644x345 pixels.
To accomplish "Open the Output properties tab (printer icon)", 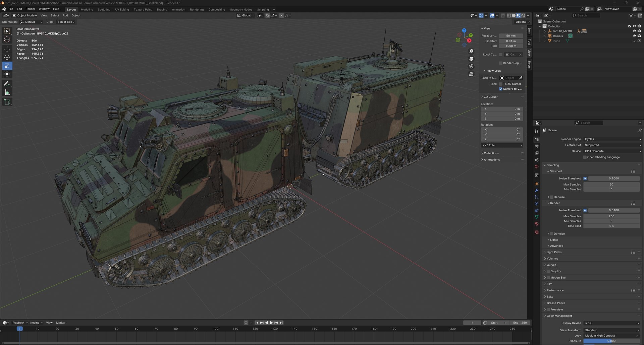I will (537, 146).
